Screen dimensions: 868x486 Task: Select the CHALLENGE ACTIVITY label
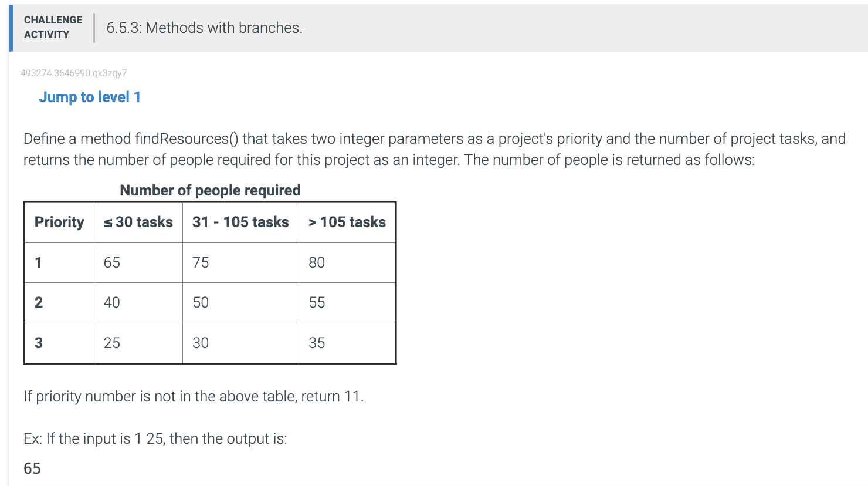53,27
